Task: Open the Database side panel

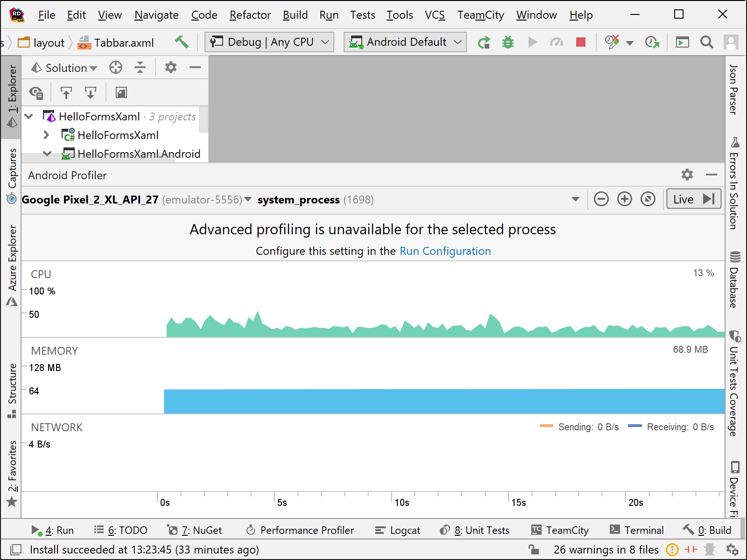Action: click(735, 280)
